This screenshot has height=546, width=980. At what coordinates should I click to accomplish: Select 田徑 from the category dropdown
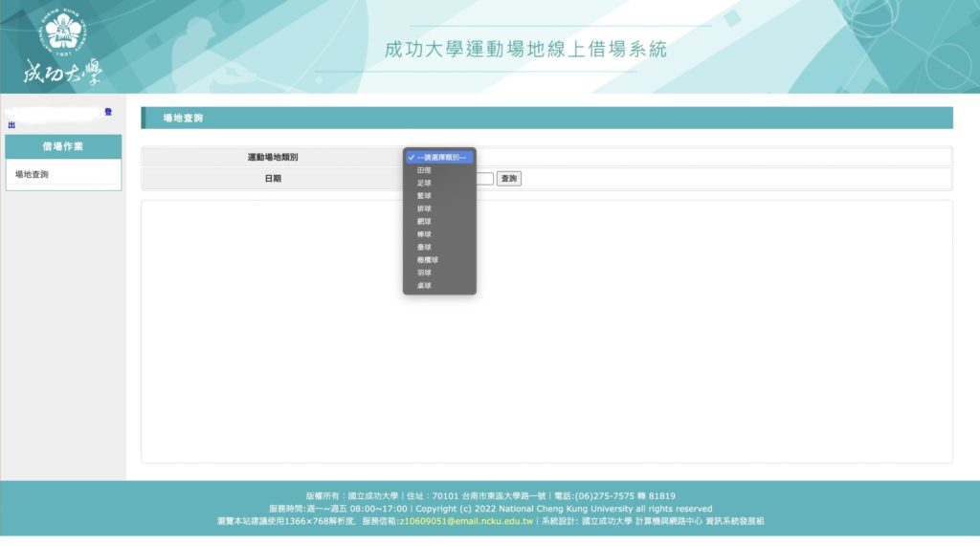(x=424, y=170)
